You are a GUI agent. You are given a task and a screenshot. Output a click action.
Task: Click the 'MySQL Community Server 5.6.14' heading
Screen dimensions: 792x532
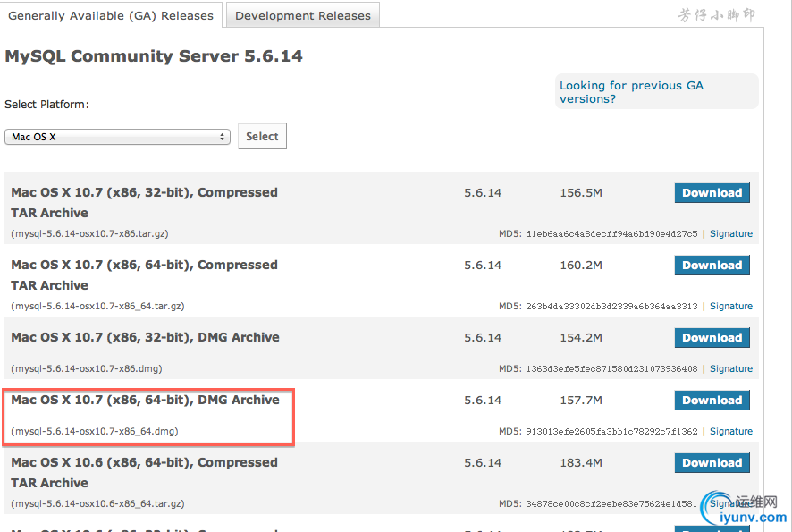click(154, 56)
